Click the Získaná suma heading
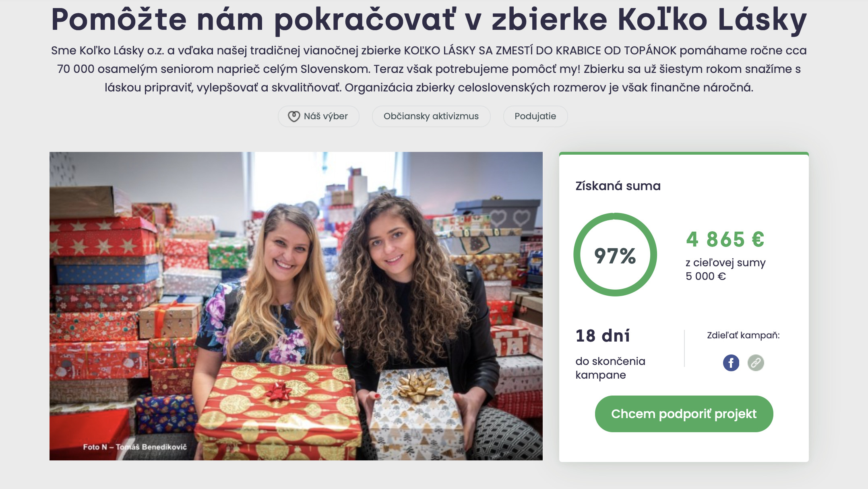This screenshot has width=868, height=489. [x=618, y=186]
